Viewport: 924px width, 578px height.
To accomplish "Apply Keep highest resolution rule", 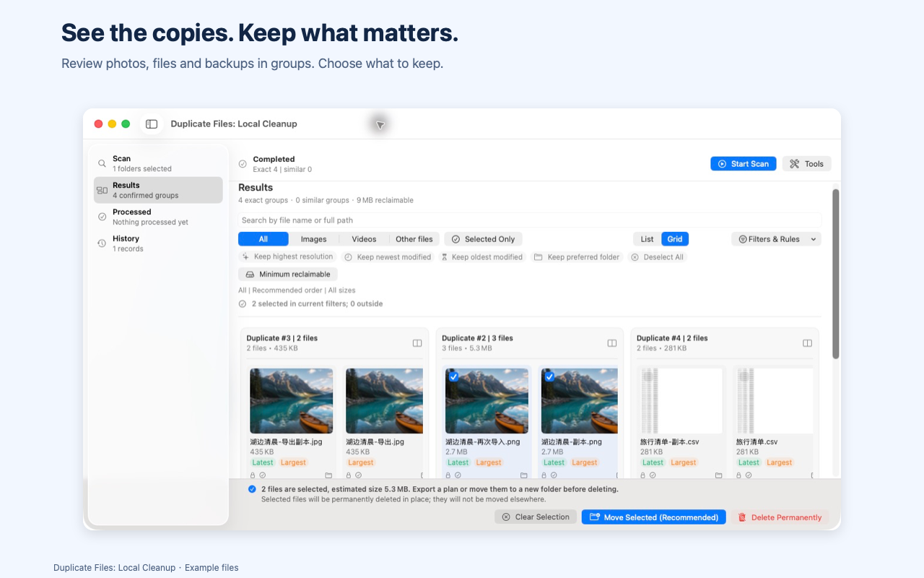I will (x=288, y=257).
